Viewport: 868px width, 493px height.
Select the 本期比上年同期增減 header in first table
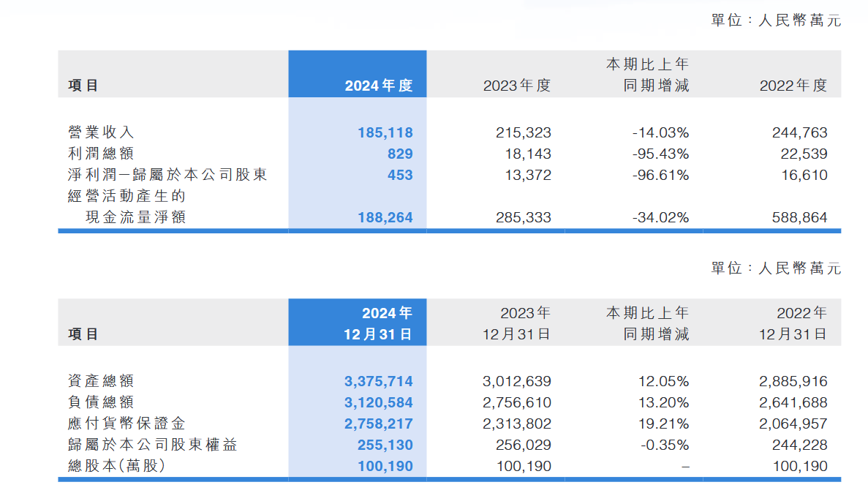pos(648,75)
